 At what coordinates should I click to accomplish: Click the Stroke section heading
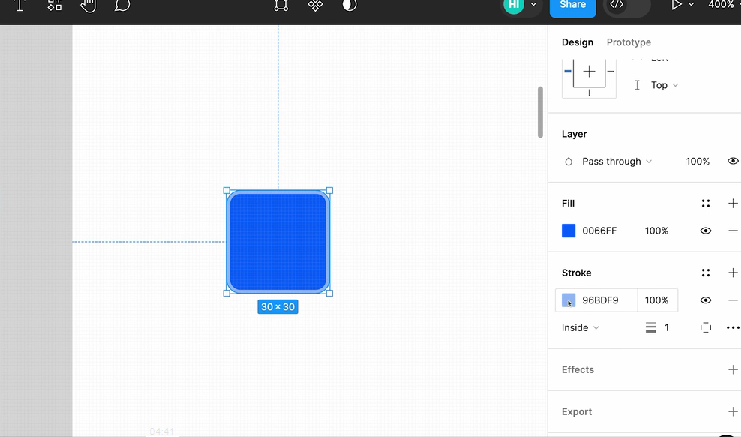tap(577, 273)
